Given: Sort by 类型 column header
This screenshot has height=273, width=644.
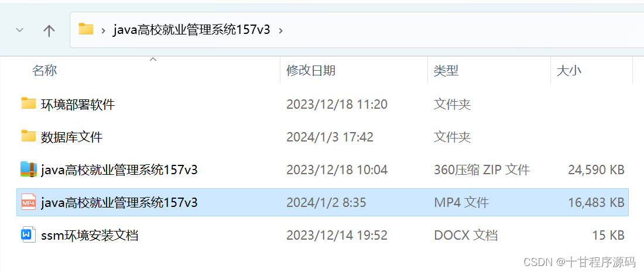Looking at the screenshot, I should pyautogui.click(x=446, y=71).
